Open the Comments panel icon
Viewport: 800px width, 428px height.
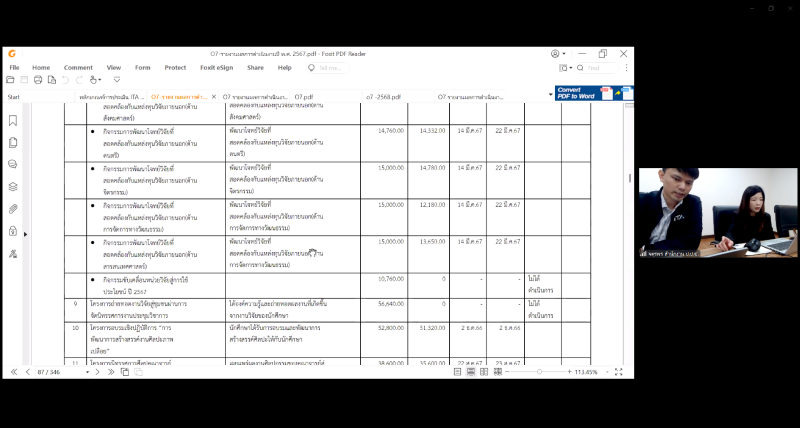(x=13, y=164)
